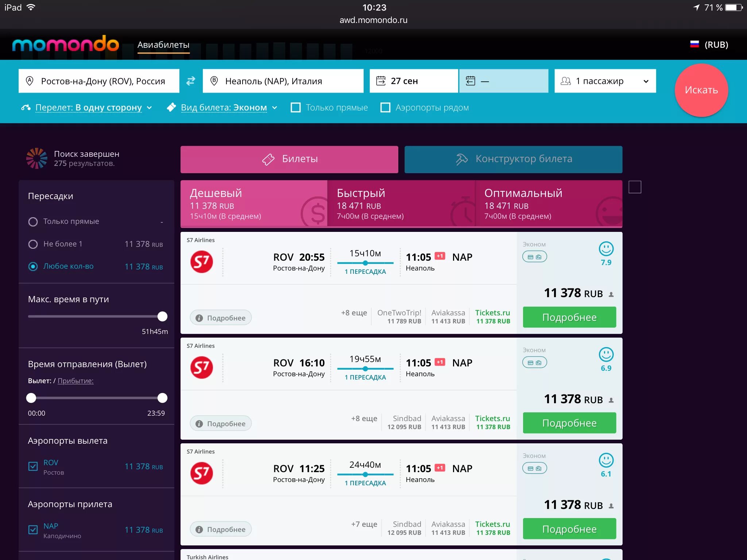Click the 27 сен departure date field
The width and height of the screenshot is (747, 560).
[x=414, y=81]
